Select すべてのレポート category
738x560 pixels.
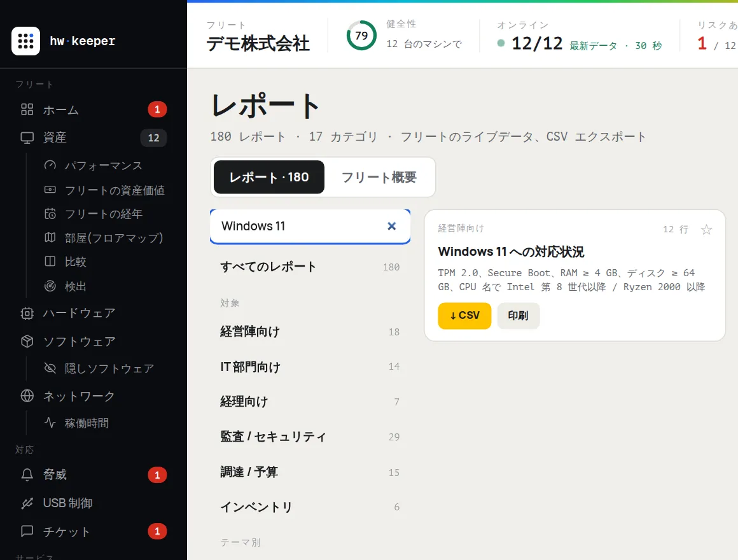coord(310,267)
